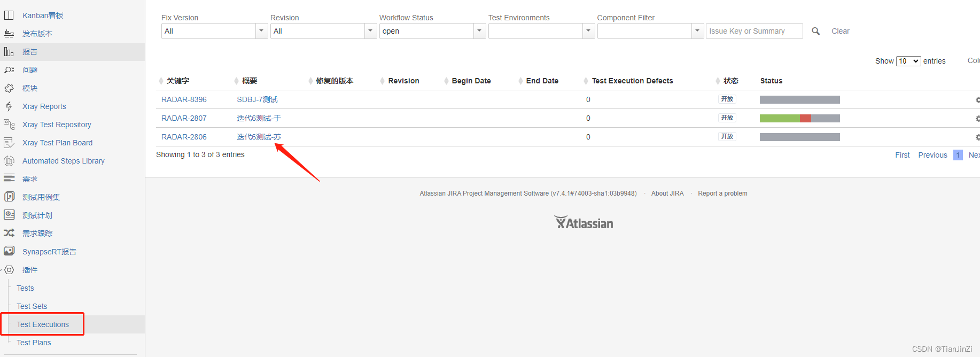Click the 测试用例集 icon

tap(9, 197)
